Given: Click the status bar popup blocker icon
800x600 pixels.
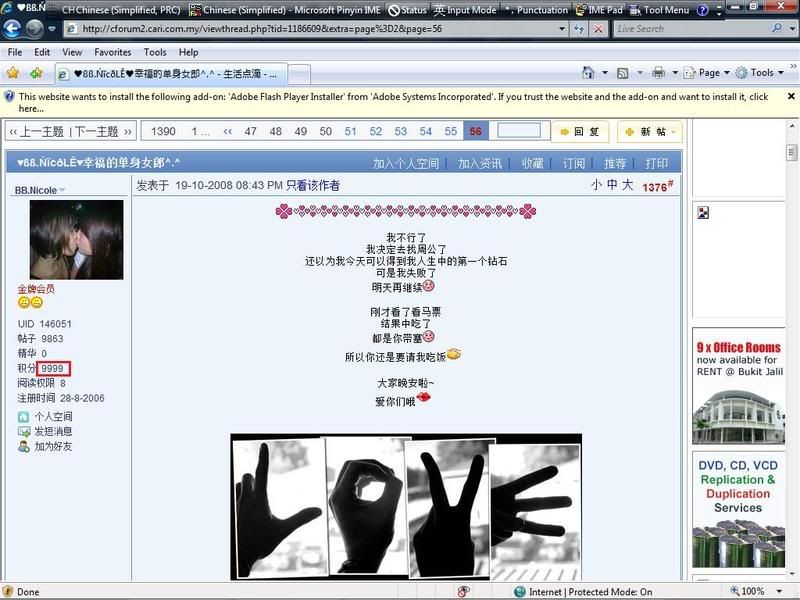Looking at the screenshot, I should (x=464, y=591).
